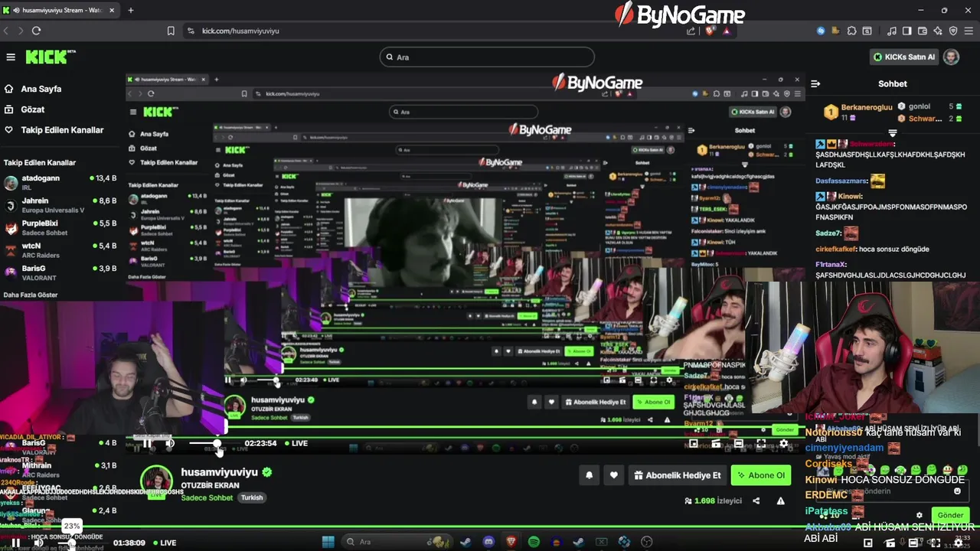Open the PurpleBixi channel in the followed list
The image size is (980, 551).
click(x=61, y=227)
